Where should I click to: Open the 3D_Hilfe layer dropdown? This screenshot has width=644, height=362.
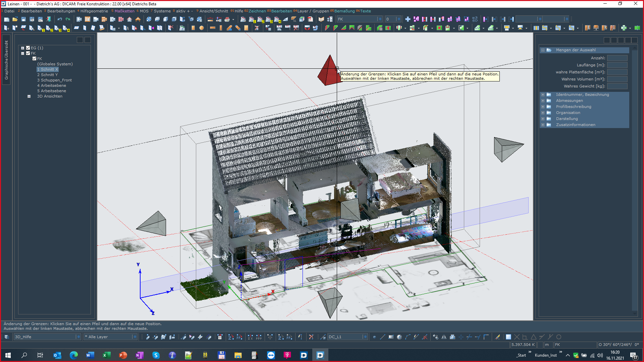click(x=78, y=337)
